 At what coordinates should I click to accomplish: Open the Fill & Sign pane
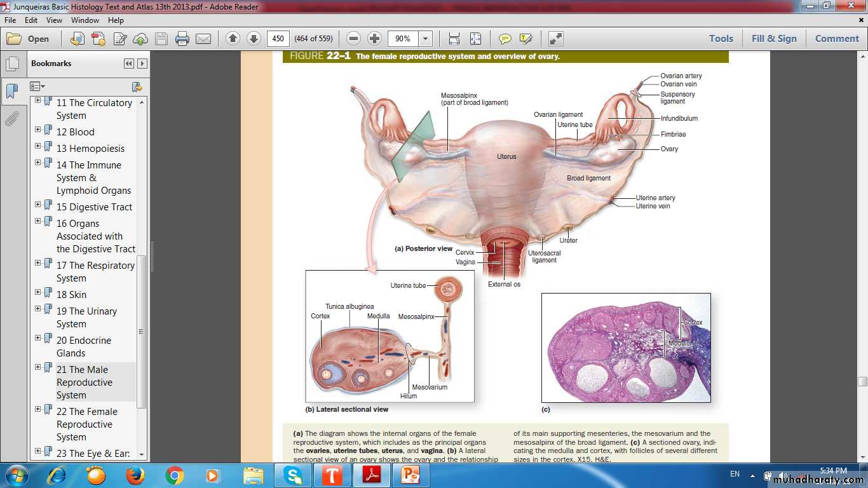click(x=773, y=39)
